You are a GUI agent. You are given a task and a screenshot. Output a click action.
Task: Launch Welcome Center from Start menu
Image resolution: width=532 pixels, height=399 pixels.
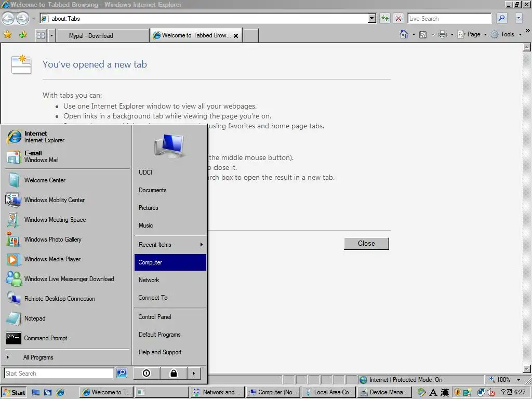coord(67,180)
